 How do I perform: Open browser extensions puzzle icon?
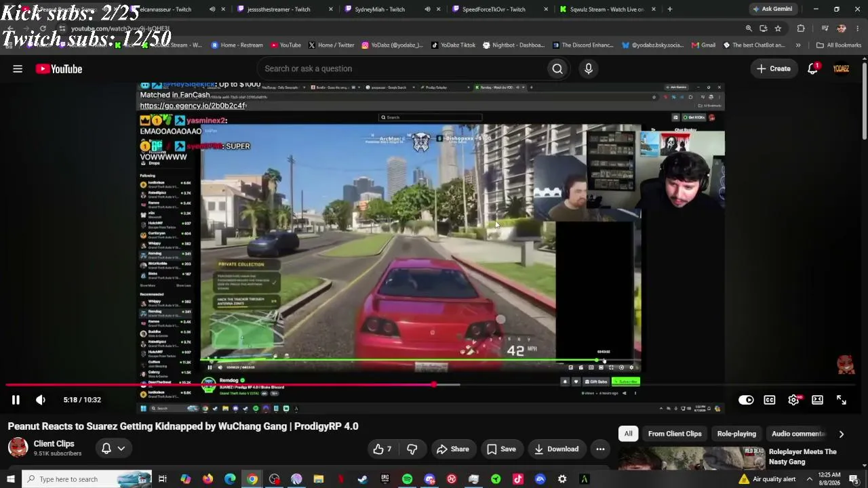pyautogui.click(x=801, y=28)
